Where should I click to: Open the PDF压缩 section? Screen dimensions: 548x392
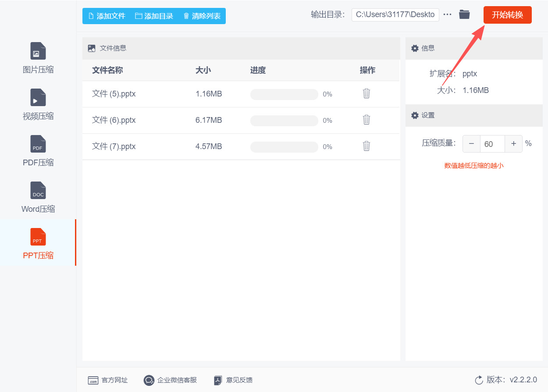coord(38,150)
